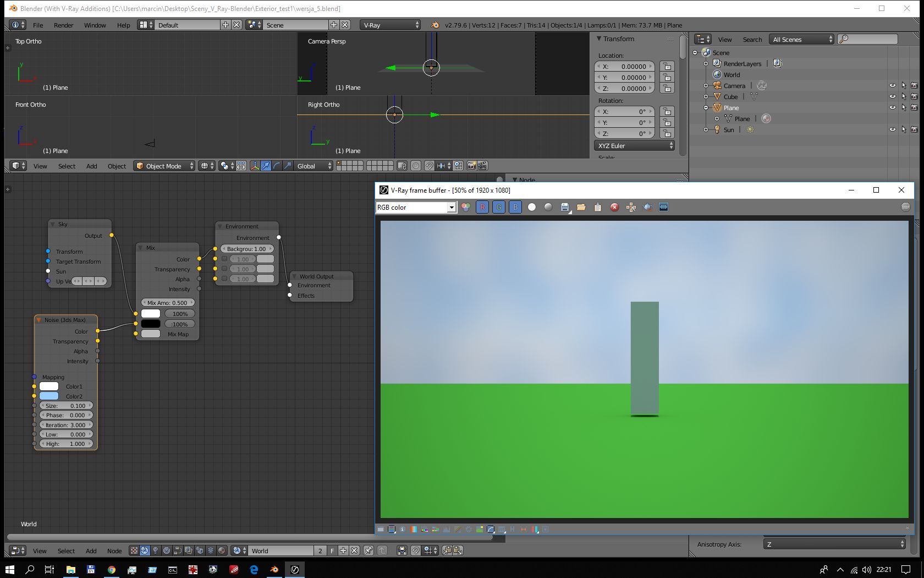Click the OpenGL render animation clapper icon
The height and width of the screenshot is (578, 924).
coord(482,166)
